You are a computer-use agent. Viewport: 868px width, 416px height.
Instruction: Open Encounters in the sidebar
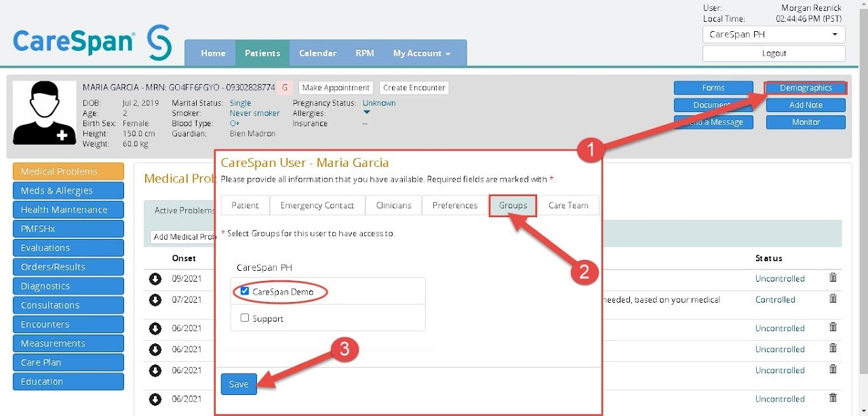pos(68,324)
